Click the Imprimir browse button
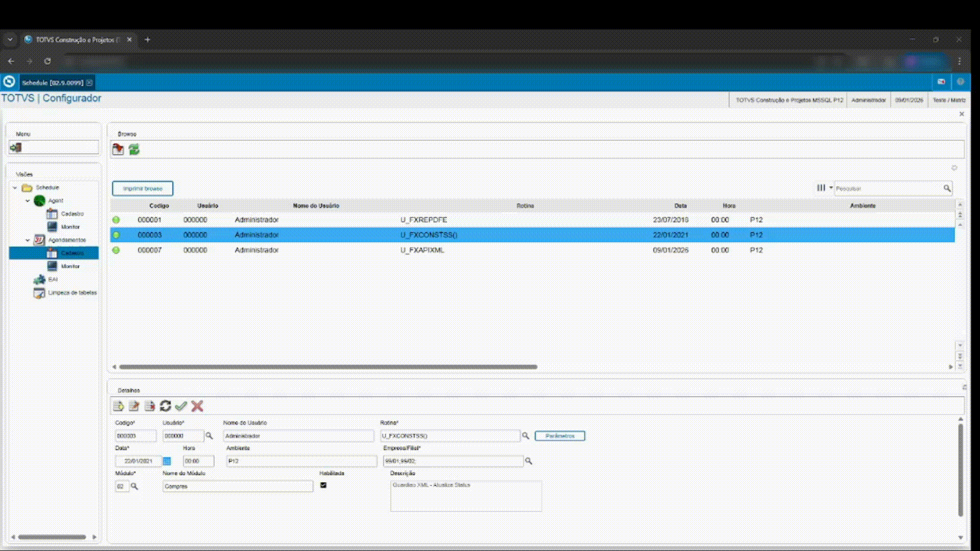 point(142,188)
